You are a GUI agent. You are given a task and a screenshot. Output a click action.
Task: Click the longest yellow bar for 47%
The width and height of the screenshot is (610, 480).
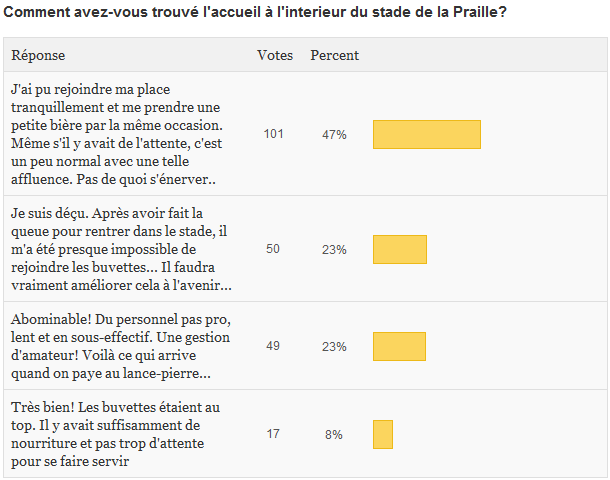pos(426,134)
